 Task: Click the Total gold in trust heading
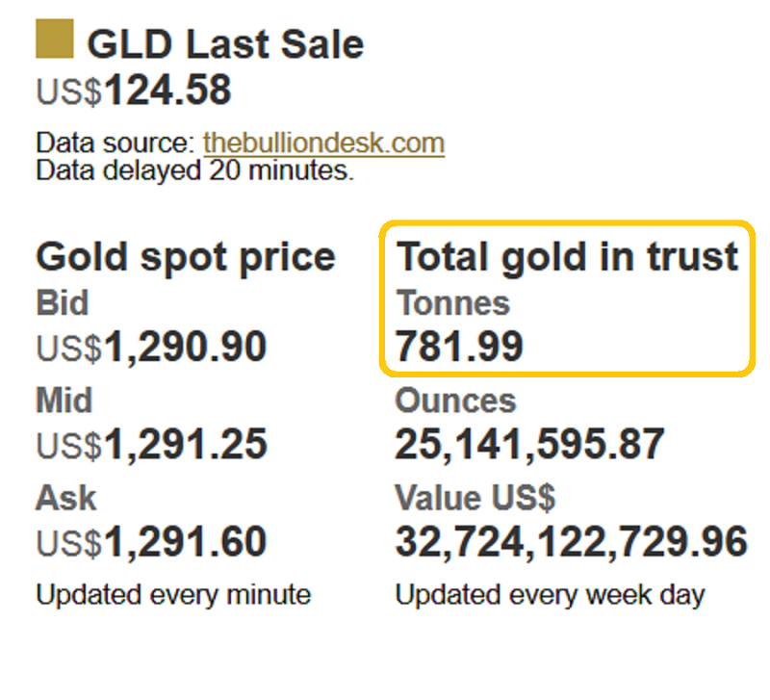[x=568, y=257]
